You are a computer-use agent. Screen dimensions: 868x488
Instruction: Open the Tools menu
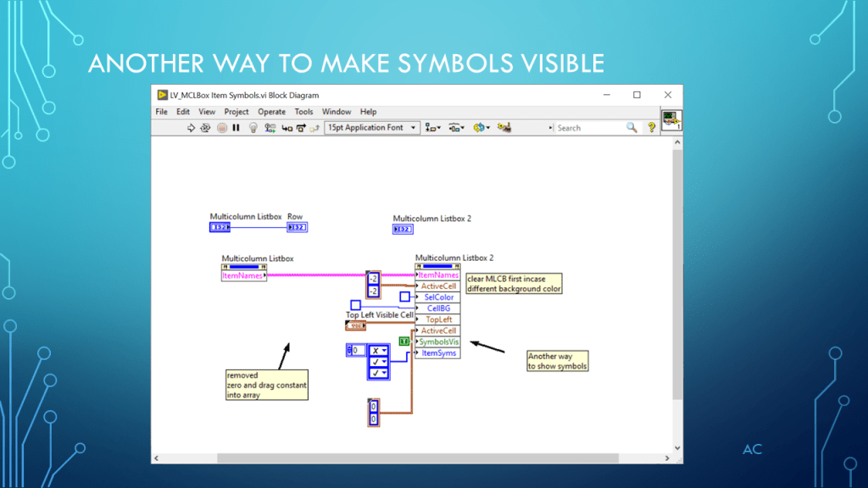pyautogui.click(x=303, y=112)
